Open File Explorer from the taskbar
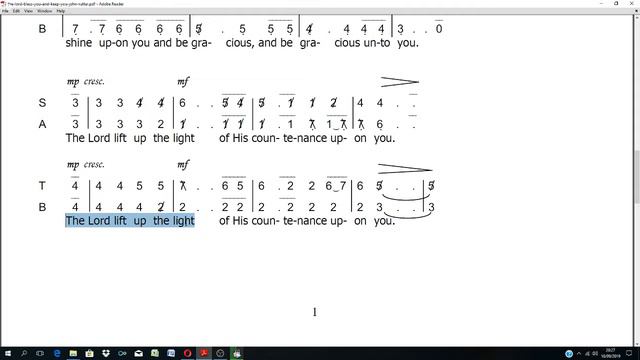 73,353
